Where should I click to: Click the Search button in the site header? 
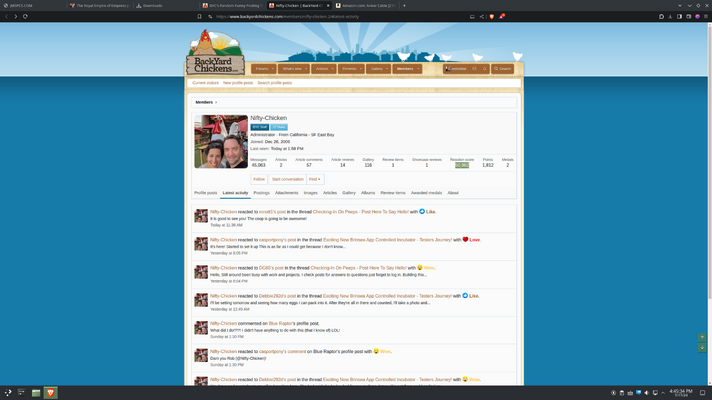[502, 69]
